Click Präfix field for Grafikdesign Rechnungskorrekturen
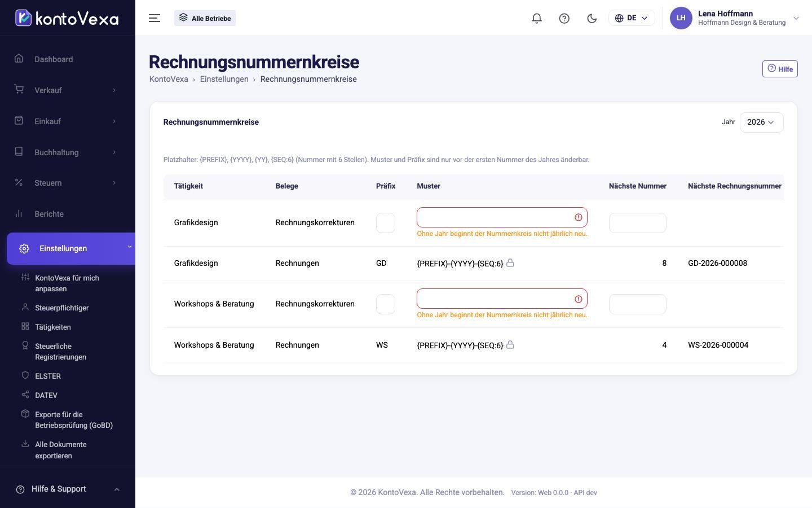Screen dimensions: 812x508 coord(386,223)
